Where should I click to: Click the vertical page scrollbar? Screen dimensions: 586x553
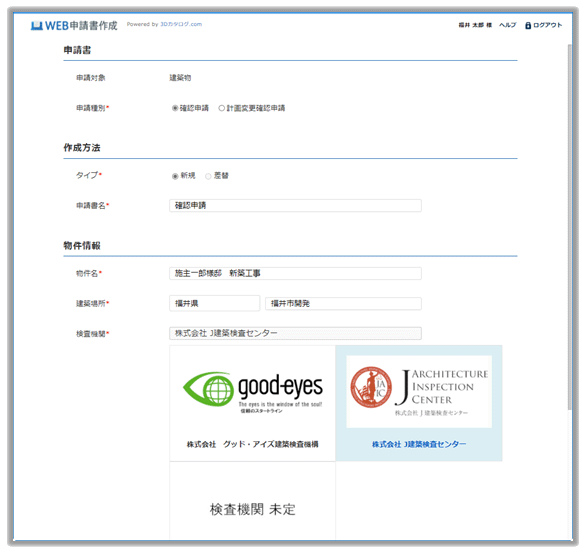pyautogui.click(x=569, y=227)
